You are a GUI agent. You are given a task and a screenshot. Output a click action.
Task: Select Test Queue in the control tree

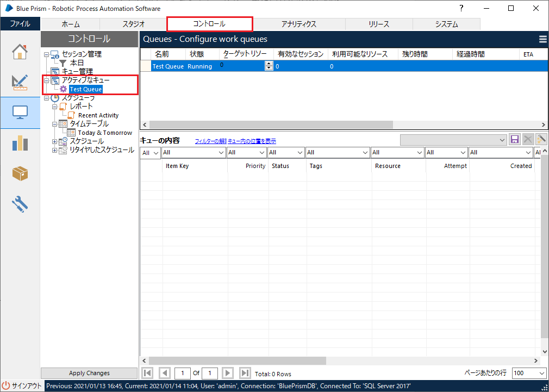click(x=86, y=89)
